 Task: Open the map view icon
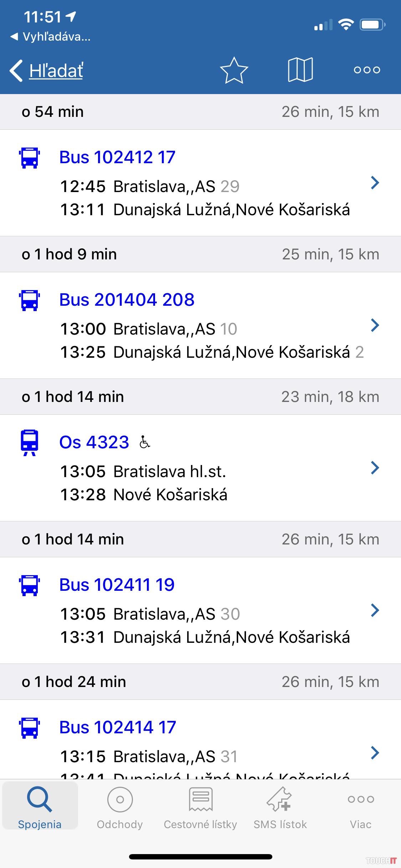tap(300, 70)
